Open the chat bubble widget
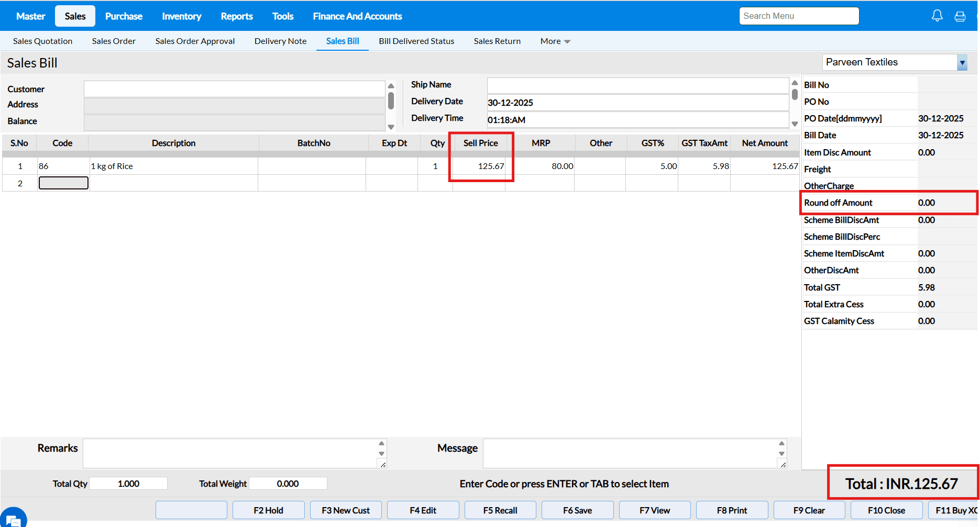The height and width of the screenshot is (527, 980). 13,518
